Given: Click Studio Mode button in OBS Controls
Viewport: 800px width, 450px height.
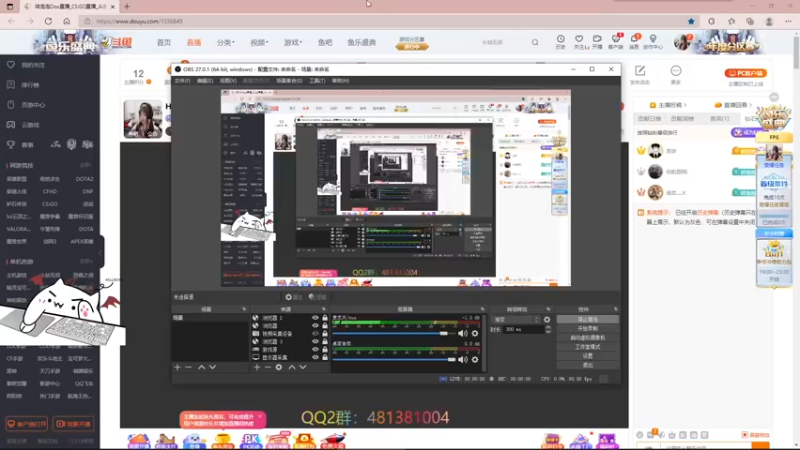Looking at the screenshot, I should click(x=587, y=347).
